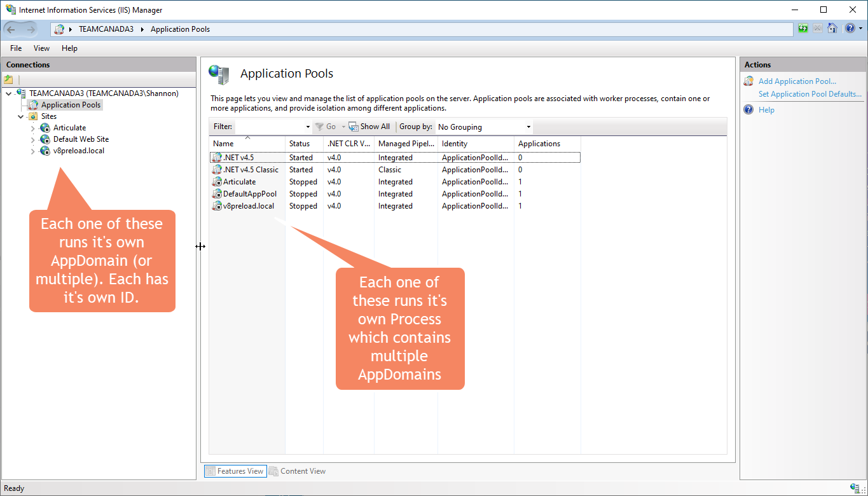Screen dimensions: 868x496
Task: Select the DefaultAppPool row
Action: [395, 194]
